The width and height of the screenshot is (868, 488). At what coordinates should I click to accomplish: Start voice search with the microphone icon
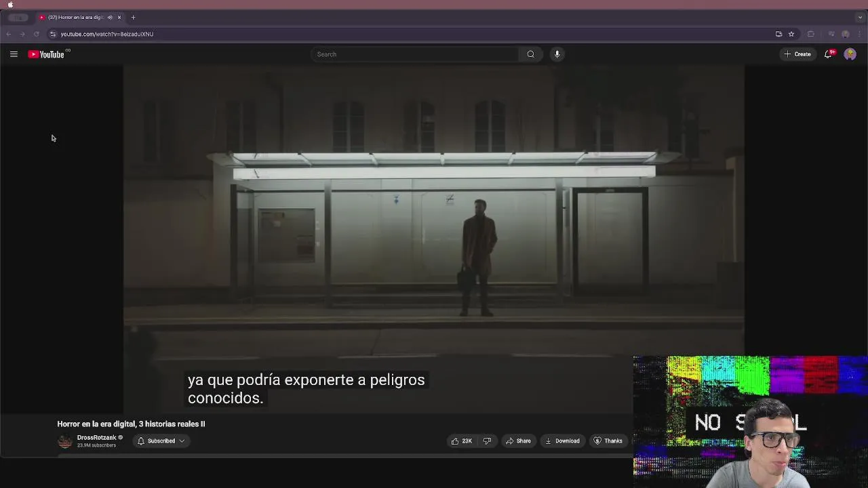click(x=557, y=54)
